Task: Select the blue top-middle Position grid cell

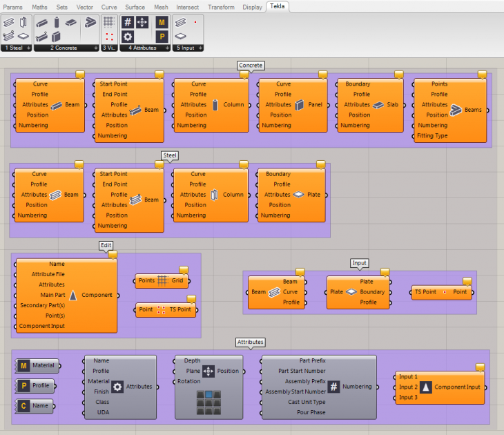Action: pos(209,394)
